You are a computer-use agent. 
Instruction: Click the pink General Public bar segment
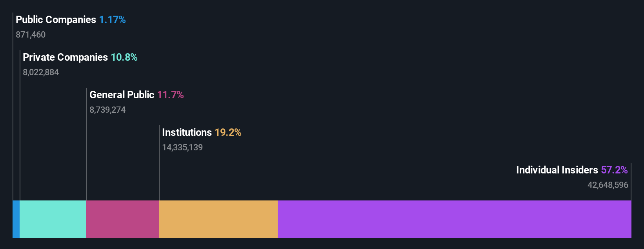click(122, 219)
